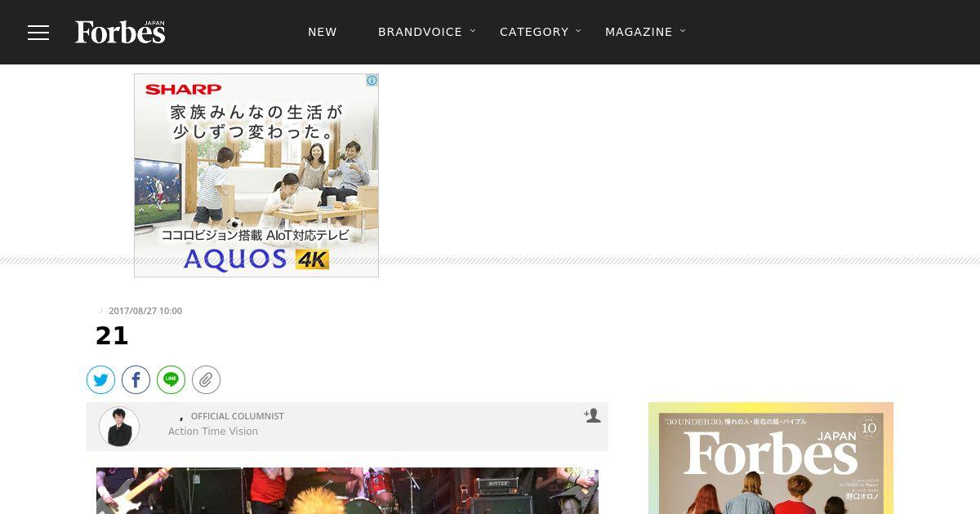980x514 pixels.
Task: Share article on Facebook
Action: click(136, 379)
